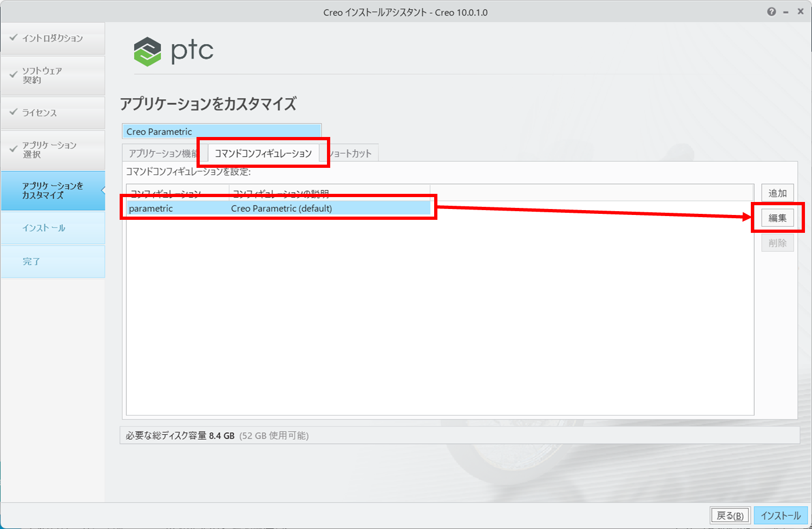The image size is (812, 529).
Task: Click the 編集 button
Action: tap(777, 218)
